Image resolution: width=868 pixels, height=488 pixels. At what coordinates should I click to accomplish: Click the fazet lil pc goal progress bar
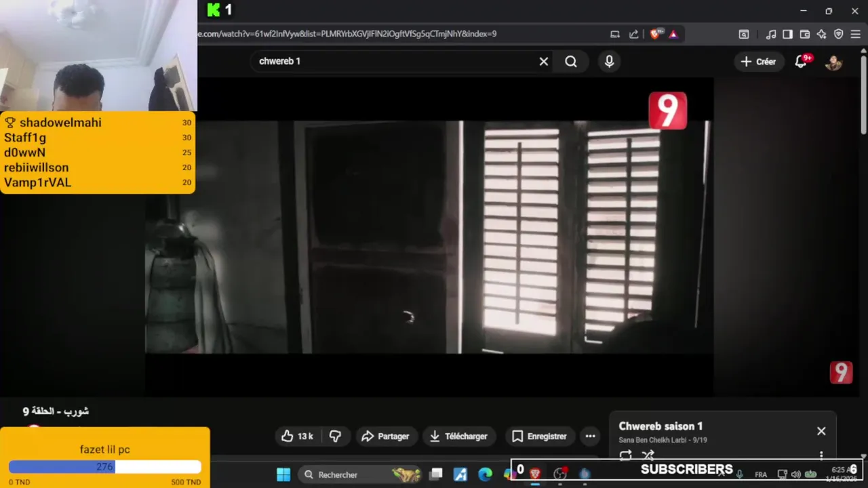point(105,467)
